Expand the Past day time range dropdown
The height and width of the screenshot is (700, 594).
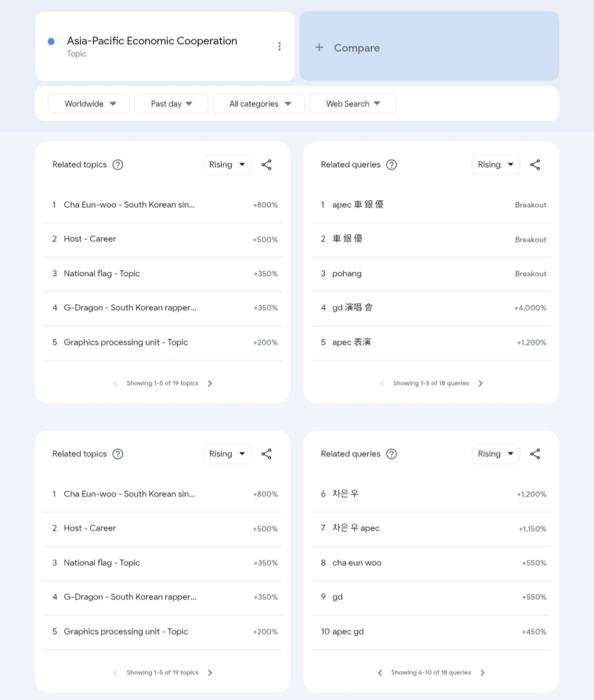coord(171,104)
